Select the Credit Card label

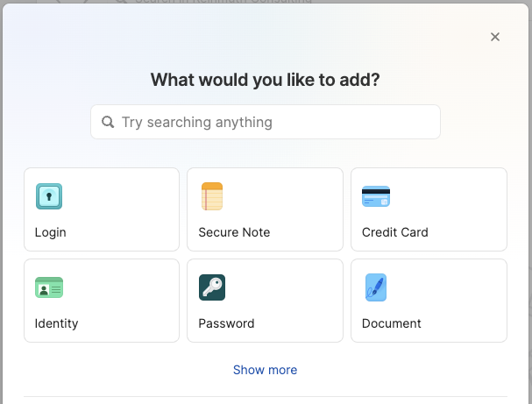click(x=395, y=232)
